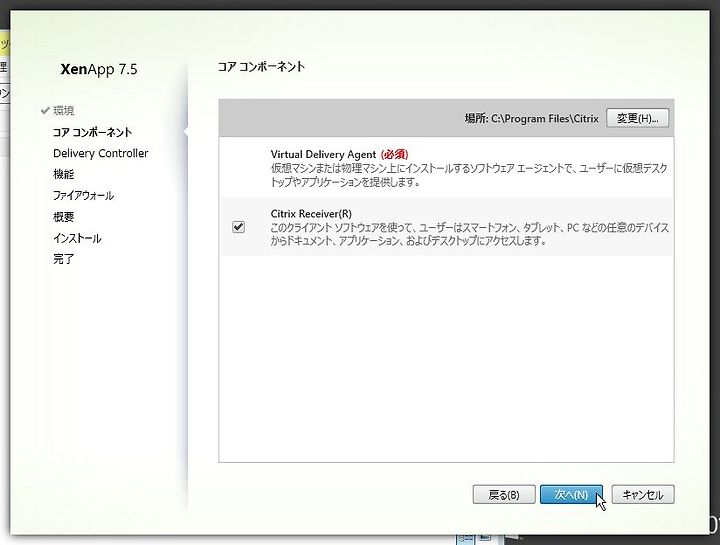Screen dimensions: 720x545
Task: Click the コア コンポーネント page heading
Action: (261, 67)
